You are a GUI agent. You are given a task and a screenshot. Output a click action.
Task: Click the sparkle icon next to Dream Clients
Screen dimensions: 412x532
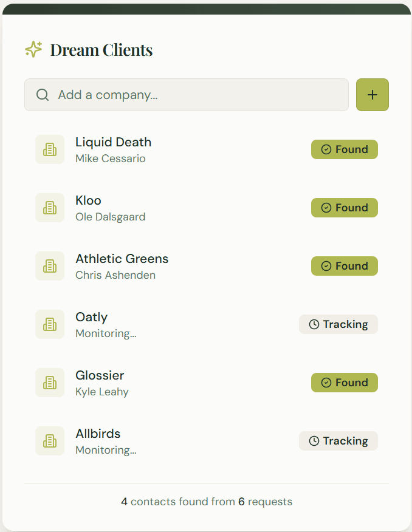[x=33, y=50]
